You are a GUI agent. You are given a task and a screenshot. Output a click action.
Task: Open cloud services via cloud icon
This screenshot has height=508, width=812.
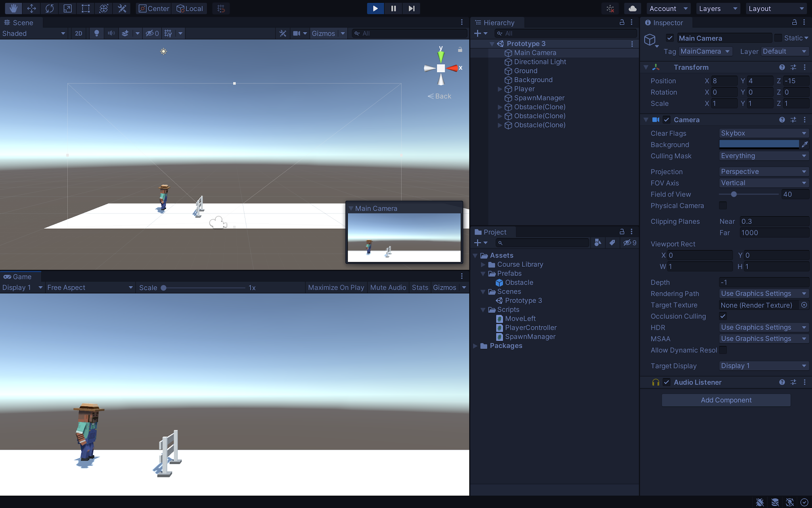633,8
